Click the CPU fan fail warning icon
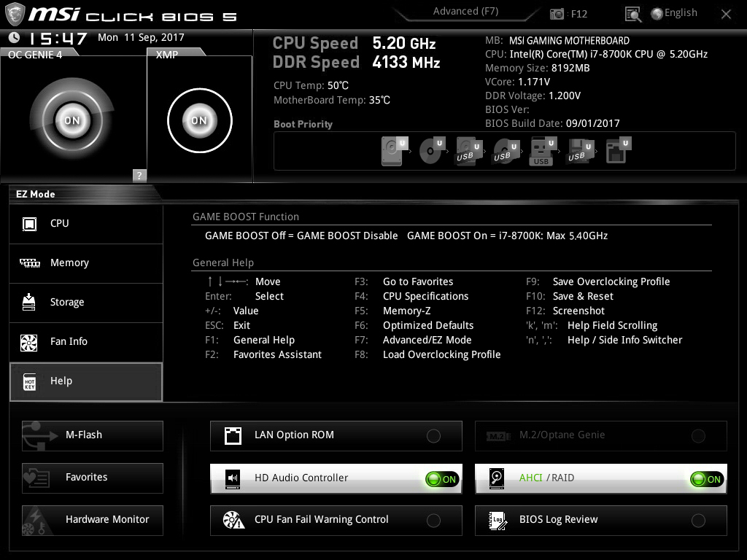Image resolution: width=747 pixels, height=560 pixels. point(233,520)
